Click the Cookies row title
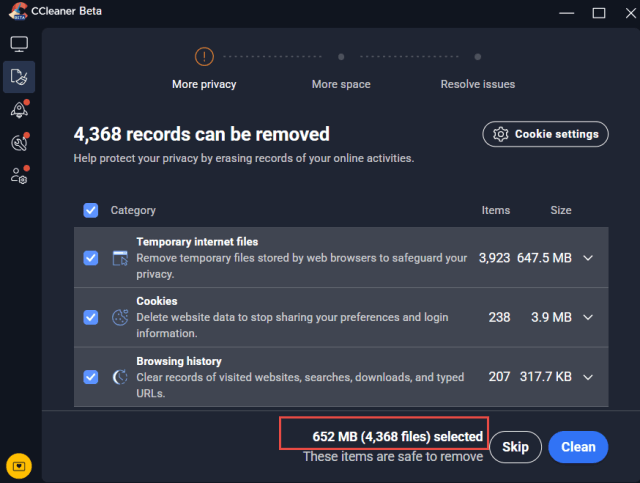This screenshot has height=483, width=640. [x=157, y=301]
